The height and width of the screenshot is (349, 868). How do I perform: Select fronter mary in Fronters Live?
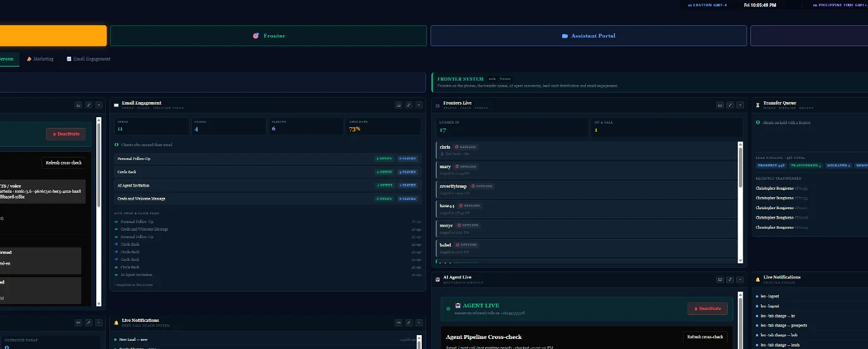pos(587,169)
